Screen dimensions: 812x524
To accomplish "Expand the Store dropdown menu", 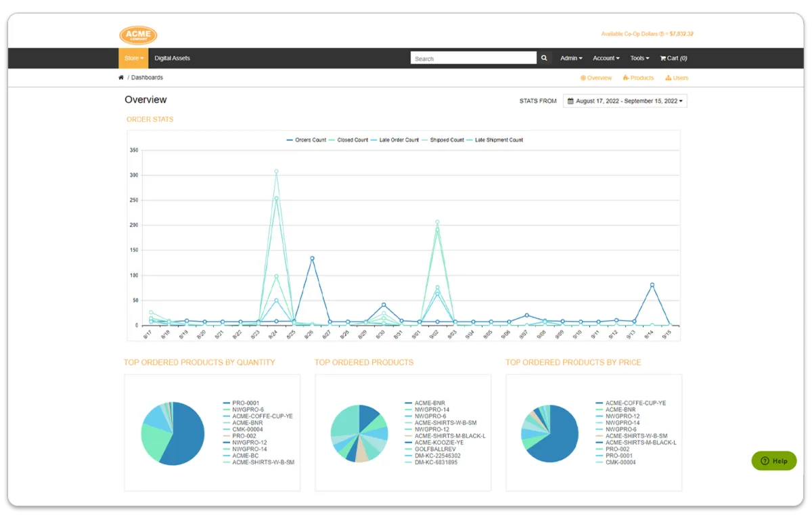I will (x=133, y=58).
